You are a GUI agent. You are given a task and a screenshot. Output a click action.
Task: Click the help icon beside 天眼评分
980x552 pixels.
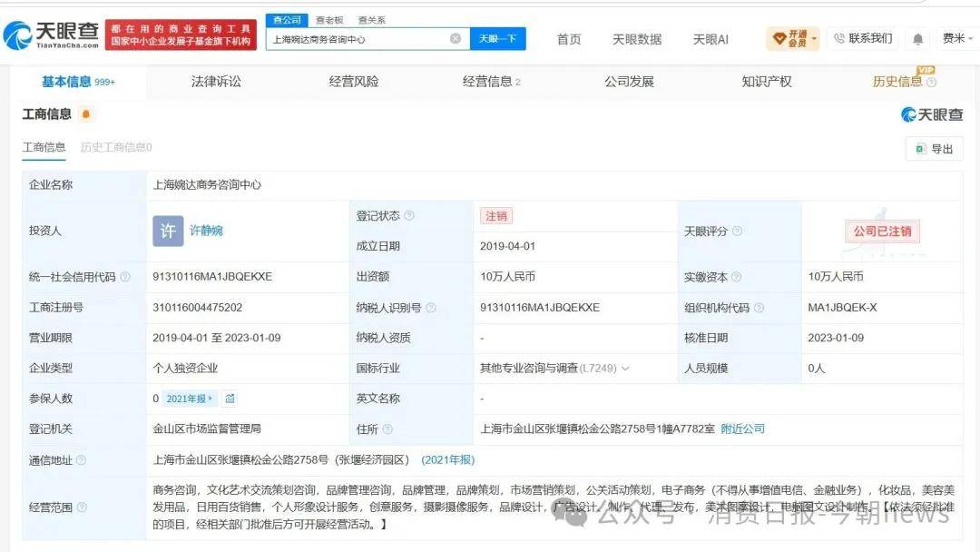tap(737, 231)
